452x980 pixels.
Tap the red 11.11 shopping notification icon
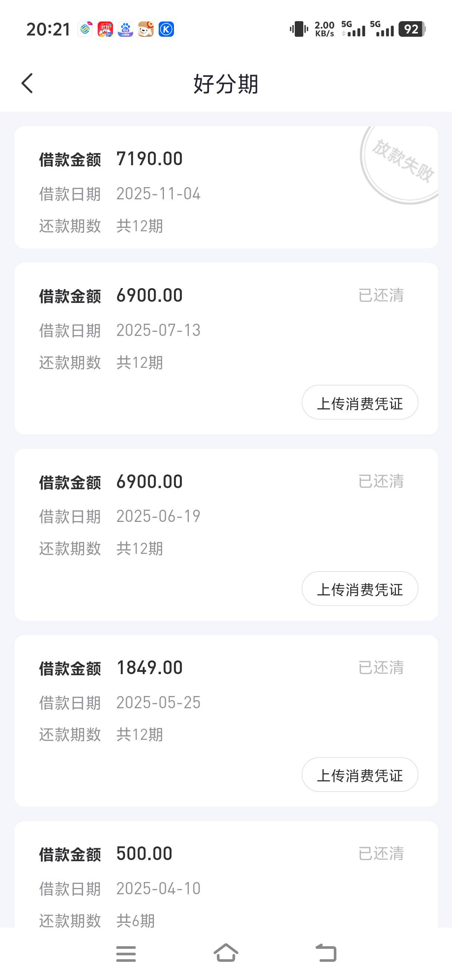[105, 29]
